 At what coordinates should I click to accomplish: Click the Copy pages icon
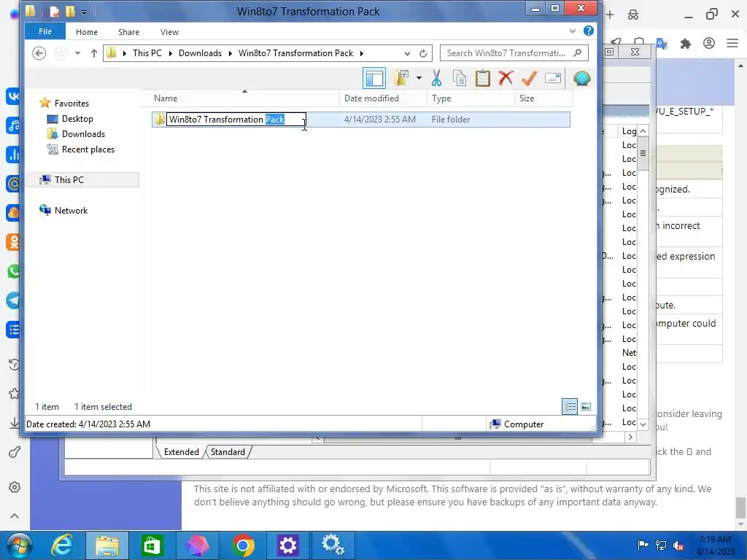[460, 78]
